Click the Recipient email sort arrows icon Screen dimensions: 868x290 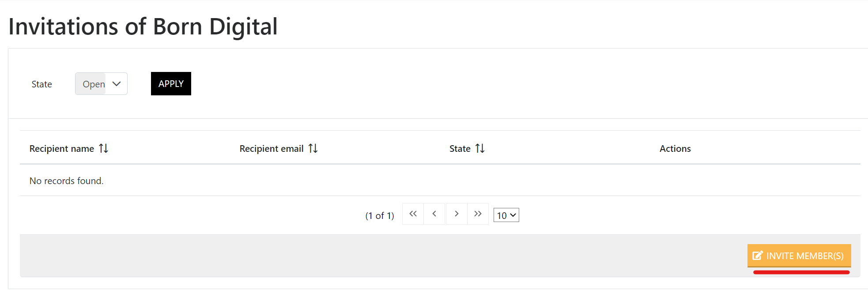(313, 149)
